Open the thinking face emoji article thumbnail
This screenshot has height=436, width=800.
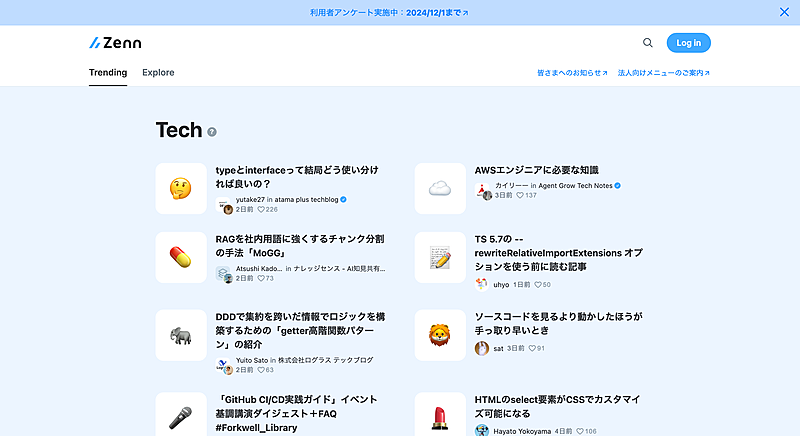181,188
